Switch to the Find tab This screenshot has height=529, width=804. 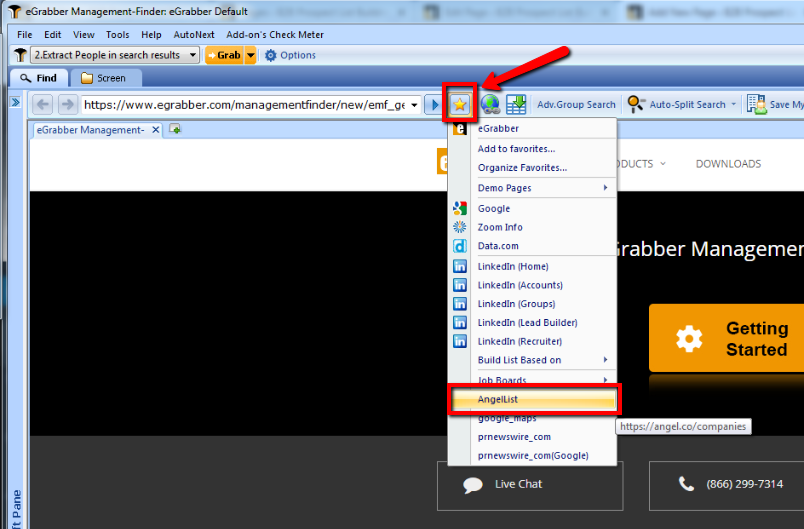point(39,78)
